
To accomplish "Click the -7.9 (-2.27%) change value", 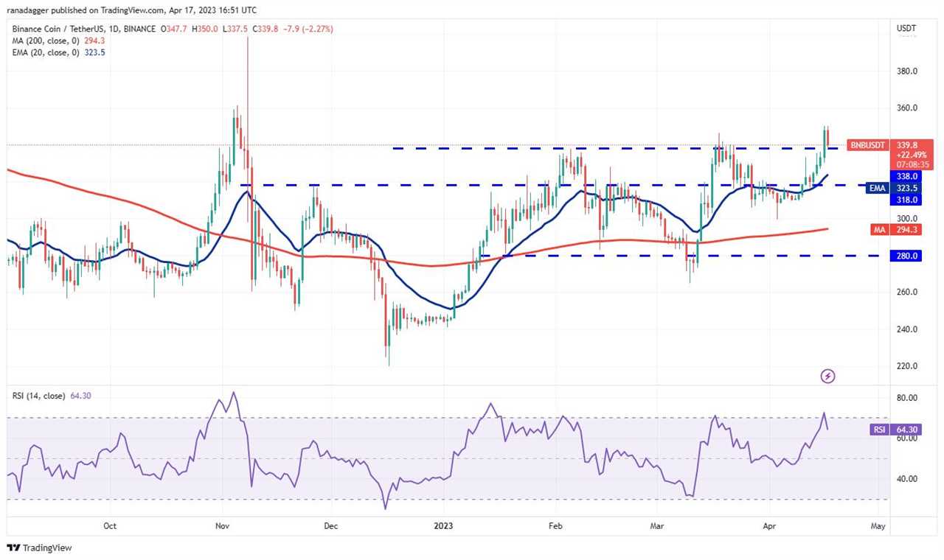I will [308, 29].
